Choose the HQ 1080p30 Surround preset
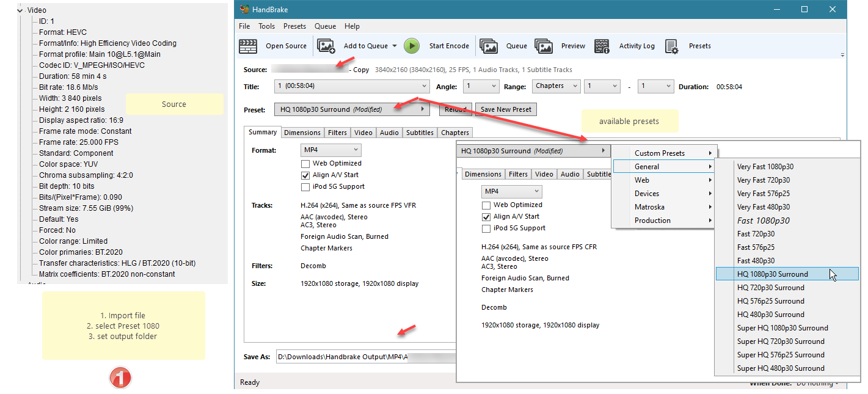Screen dimensions: 868x394 click(x=787, y=274)
